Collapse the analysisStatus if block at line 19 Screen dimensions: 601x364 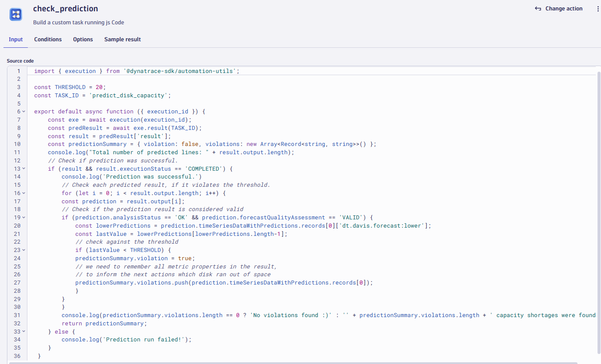[24, 218]
